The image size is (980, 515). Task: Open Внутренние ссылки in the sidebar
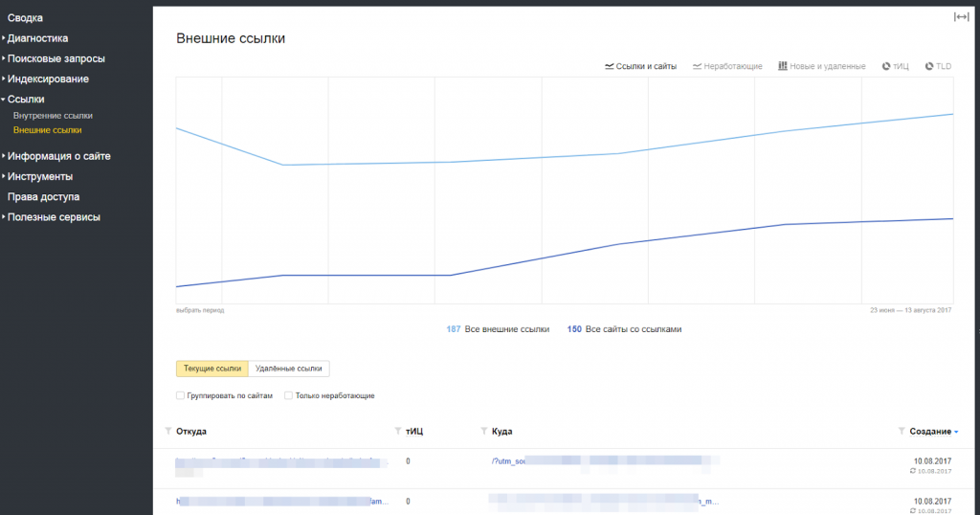(53, 116)
